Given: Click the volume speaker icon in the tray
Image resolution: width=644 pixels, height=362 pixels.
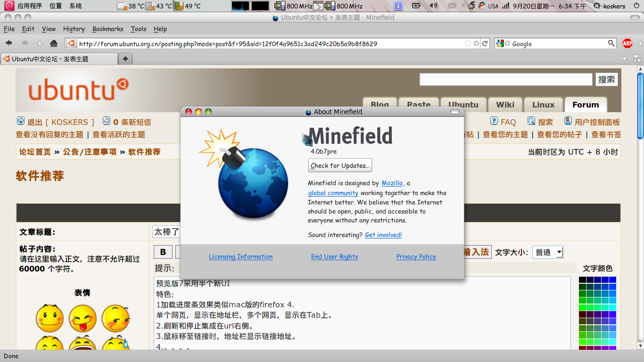Looking at the screenshot, I should 434,6.
